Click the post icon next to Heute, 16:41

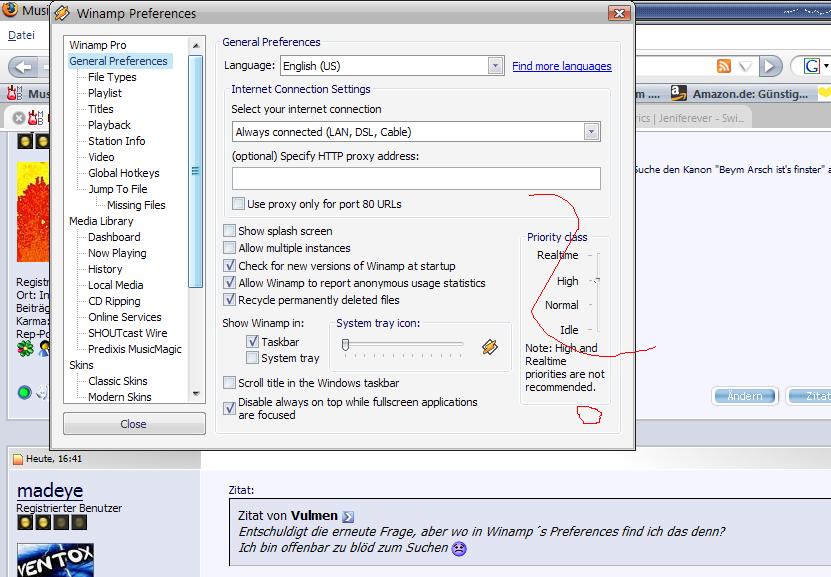click(18, 459)
